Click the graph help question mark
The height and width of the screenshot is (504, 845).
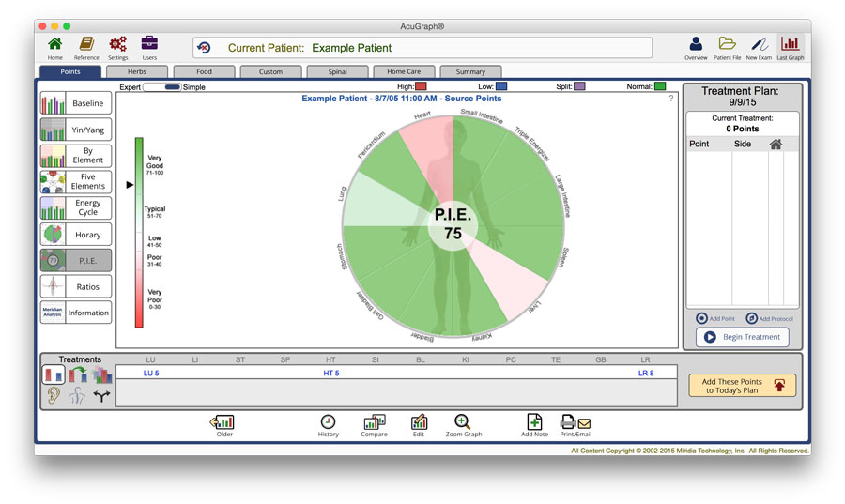point(671,98)
